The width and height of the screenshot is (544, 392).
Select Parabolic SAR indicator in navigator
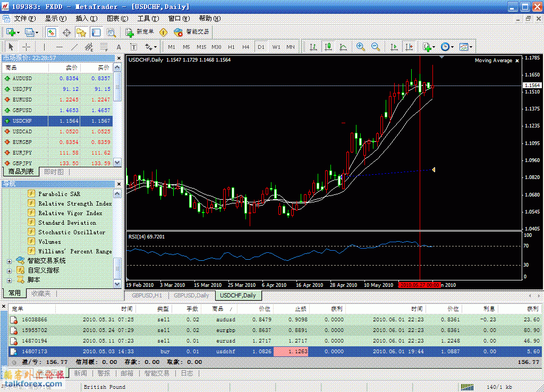(x=59, y=194)
